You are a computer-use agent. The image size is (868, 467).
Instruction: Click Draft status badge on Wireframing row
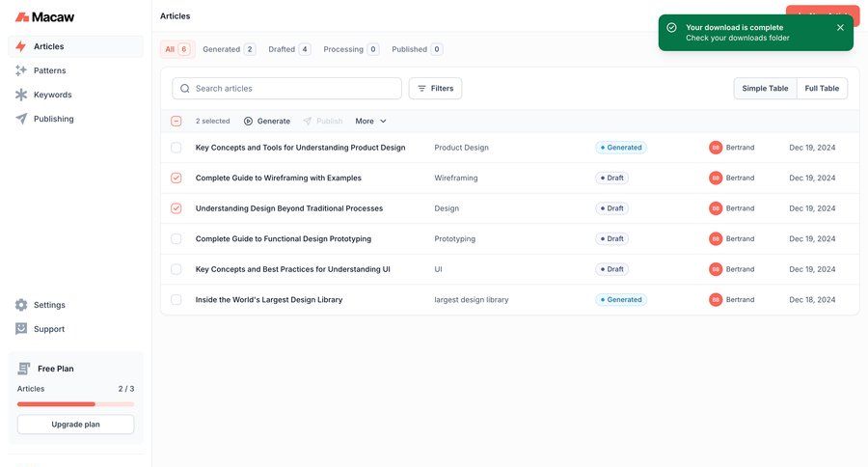(612, 178)
